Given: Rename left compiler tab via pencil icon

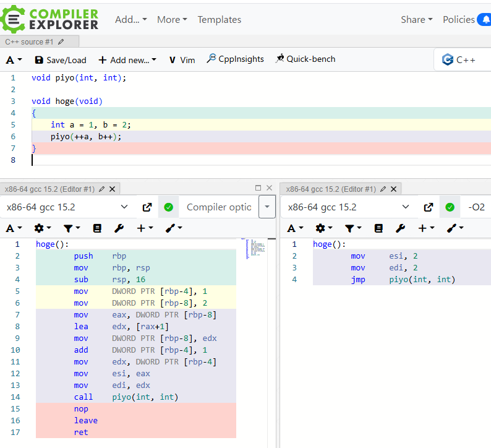Looking at the screenshot, I should click(x=101, y=189).
